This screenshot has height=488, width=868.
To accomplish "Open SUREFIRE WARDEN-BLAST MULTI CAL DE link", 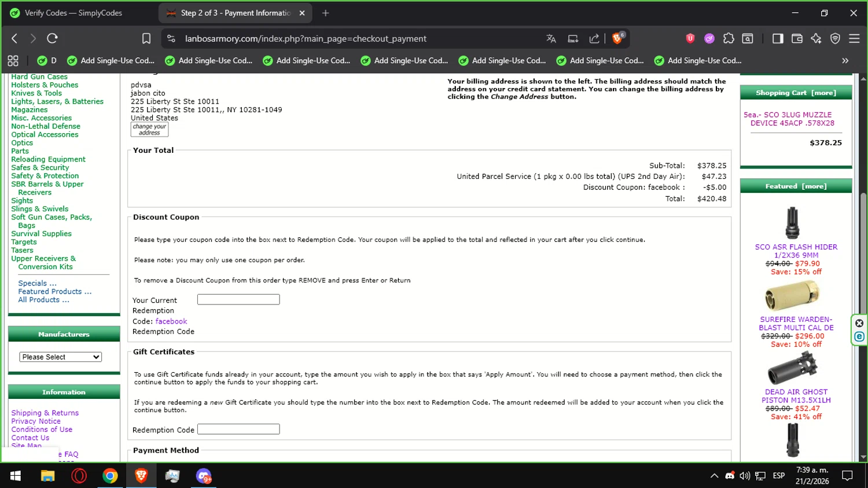I will coord(796,323).
